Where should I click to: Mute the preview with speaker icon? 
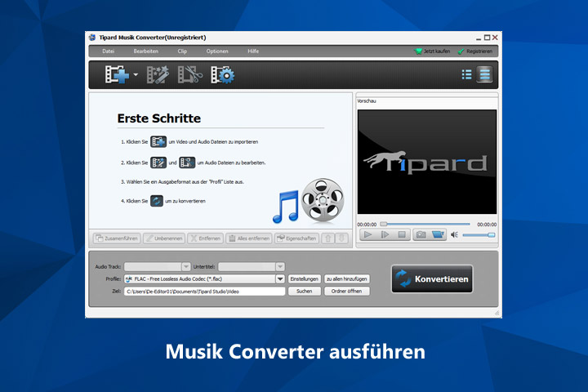pos(455,235)
